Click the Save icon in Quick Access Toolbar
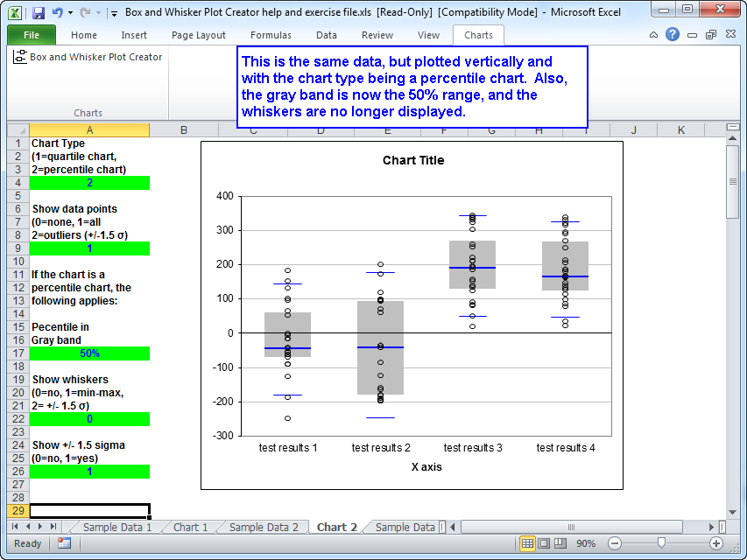Viewport: 747px width, 560px height. [x=39, y=13]
